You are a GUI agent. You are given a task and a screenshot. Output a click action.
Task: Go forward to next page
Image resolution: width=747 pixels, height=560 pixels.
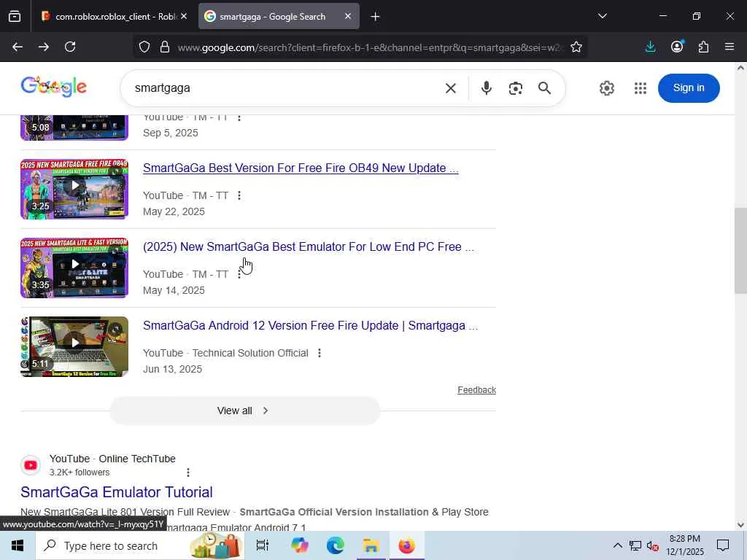43,47
